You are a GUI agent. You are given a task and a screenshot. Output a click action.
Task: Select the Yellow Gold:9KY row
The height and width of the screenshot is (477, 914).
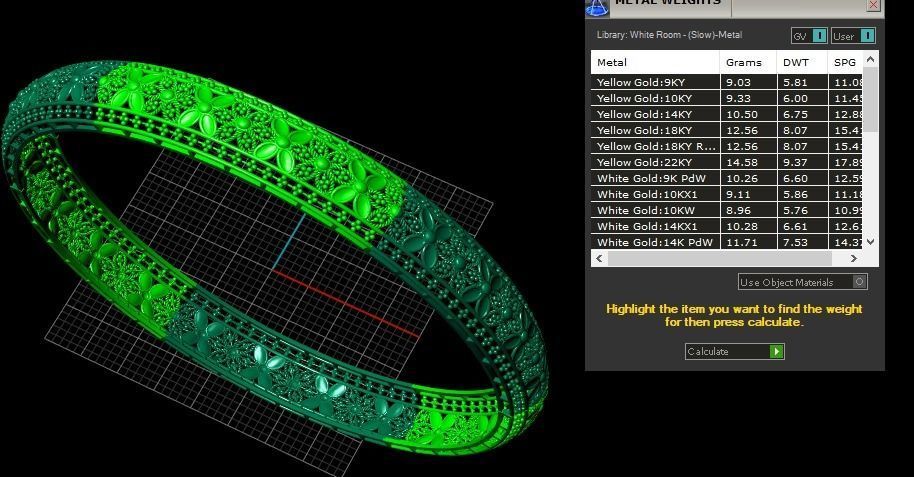(727, 82)
